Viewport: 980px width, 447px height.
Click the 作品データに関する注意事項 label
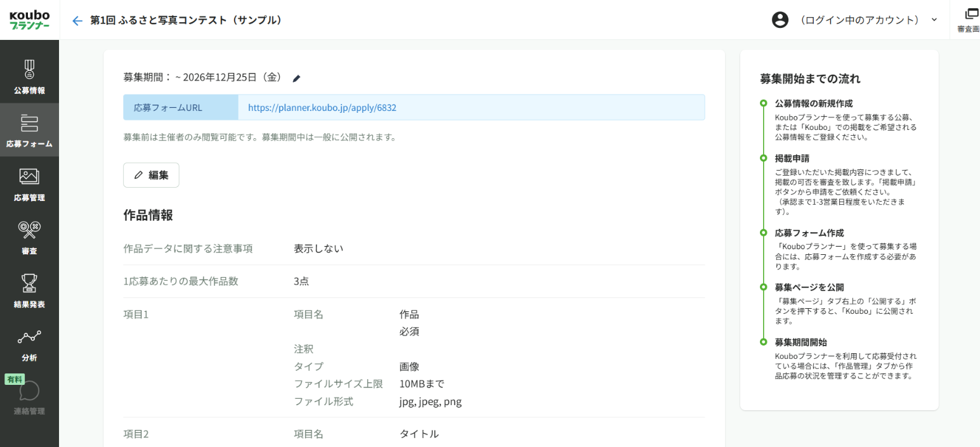[x=188, y=249]
